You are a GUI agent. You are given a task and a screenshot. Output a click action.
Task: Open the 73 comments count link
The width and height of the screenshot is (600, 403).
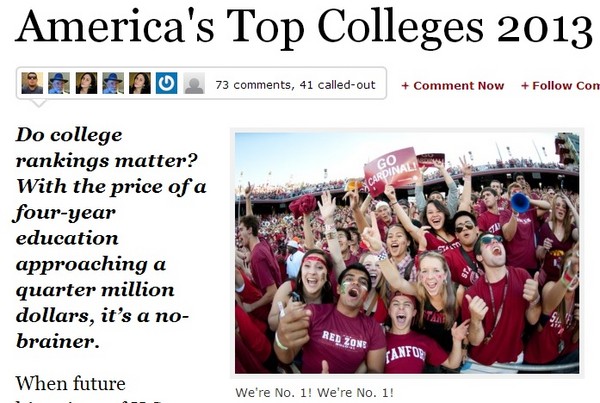(x=295, y=85)
